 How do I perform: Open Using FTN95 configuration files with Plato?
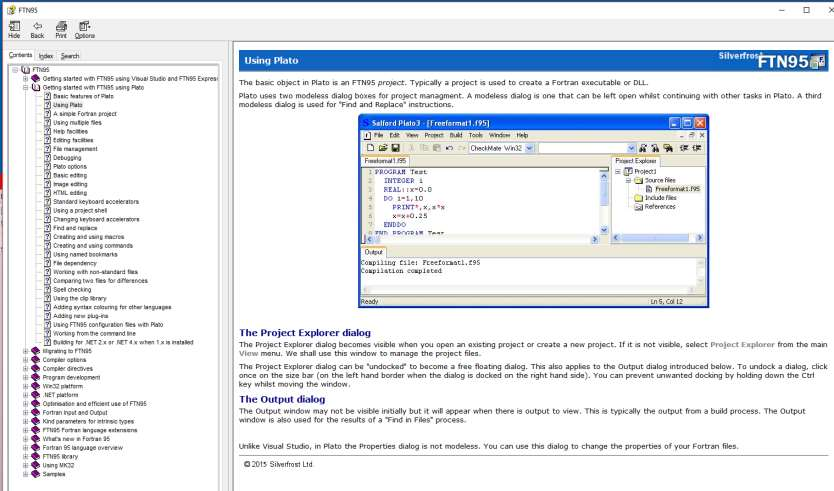(x=108, y=324)
